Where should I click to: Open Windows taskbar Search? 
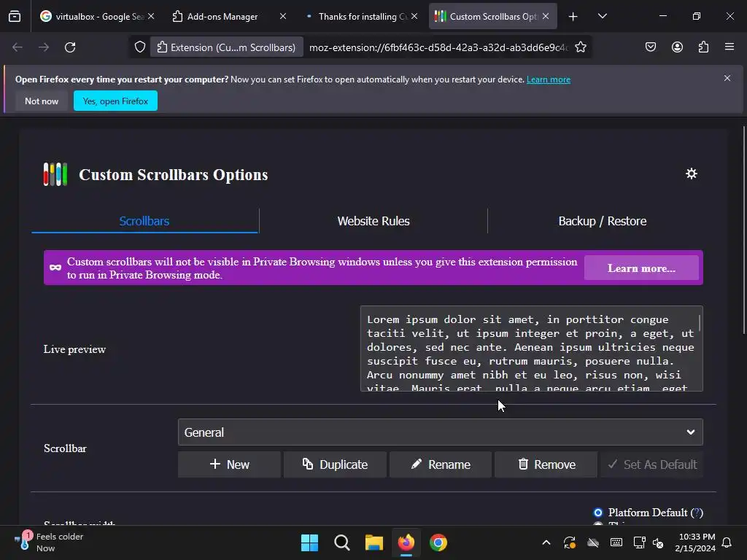pos(341,542)
